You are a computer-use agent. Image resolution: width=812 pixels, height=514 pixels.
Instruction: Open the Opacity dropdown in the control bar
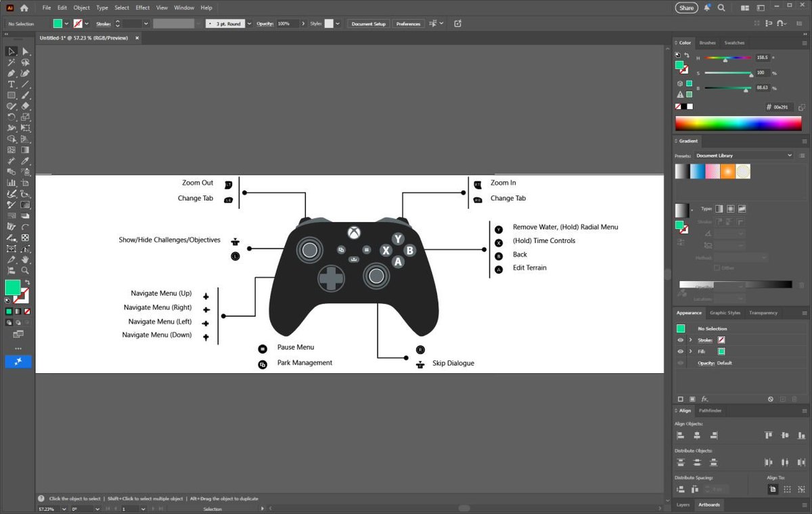pos(304,23)
